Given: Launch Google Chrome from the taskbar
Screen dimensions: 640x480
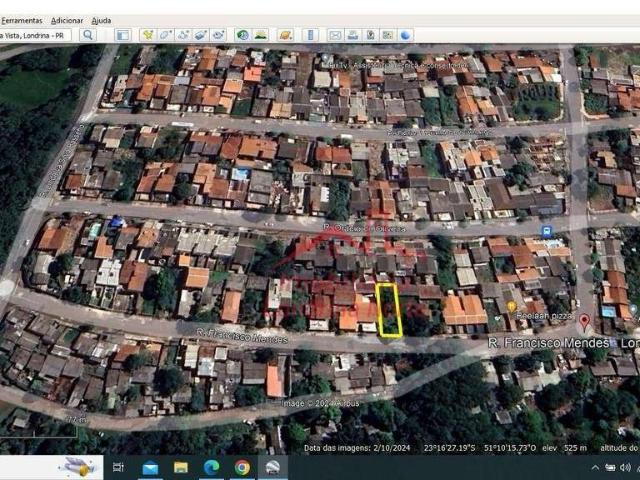Looking at the screenshot, I should tap(242, 467).
